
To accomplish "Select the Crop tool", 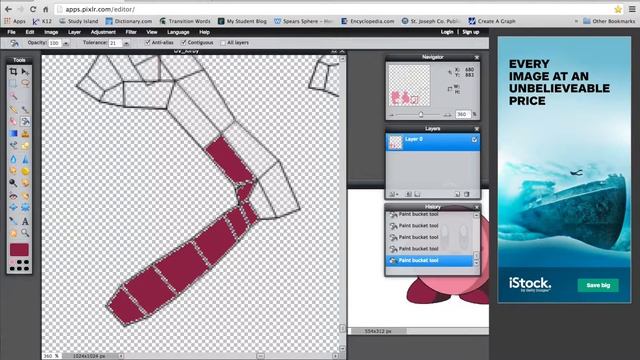I will click(13, 72).
